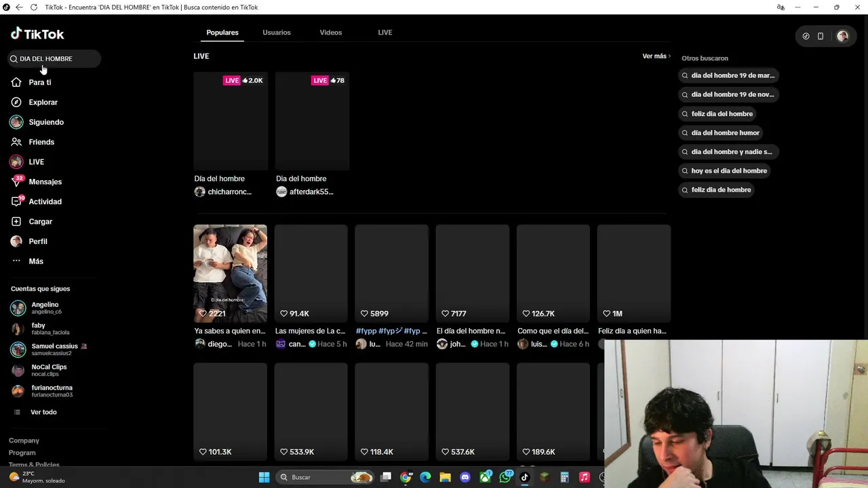Open the video thumbnail with 2221 likes
Screen dimensions: 868x488
click(230, 273)
